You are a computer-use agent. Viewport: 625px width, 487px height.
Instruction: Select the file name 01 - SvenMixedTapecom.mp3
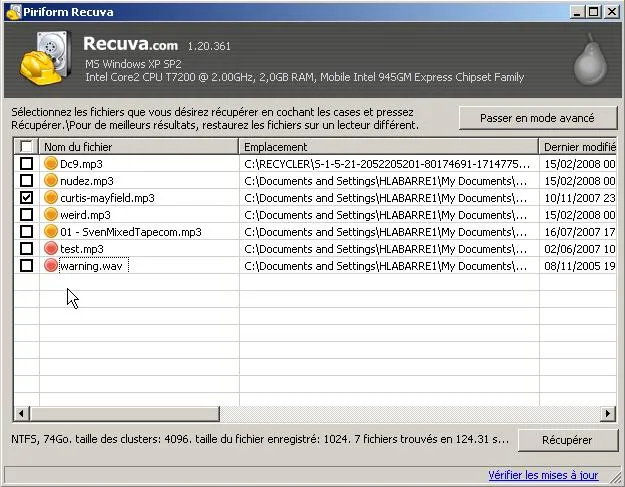tap(131, 232)
